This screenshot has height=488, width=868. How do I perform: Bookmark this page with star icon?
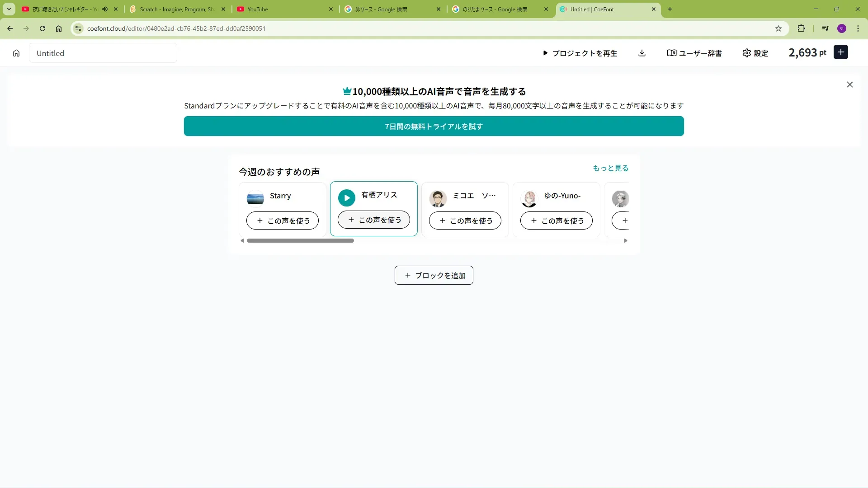(x=778, y=28)
